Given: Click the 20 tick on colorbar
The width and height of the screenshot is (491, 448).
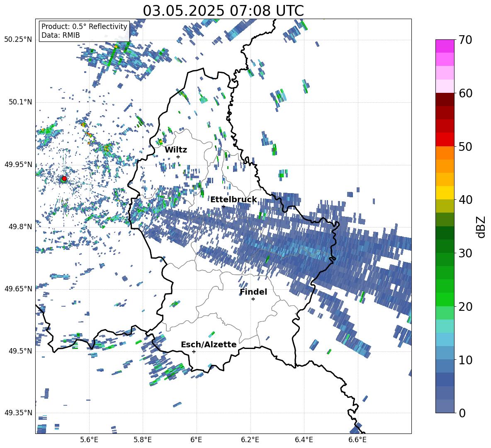Looking at the screenshot, I should 465,306.
